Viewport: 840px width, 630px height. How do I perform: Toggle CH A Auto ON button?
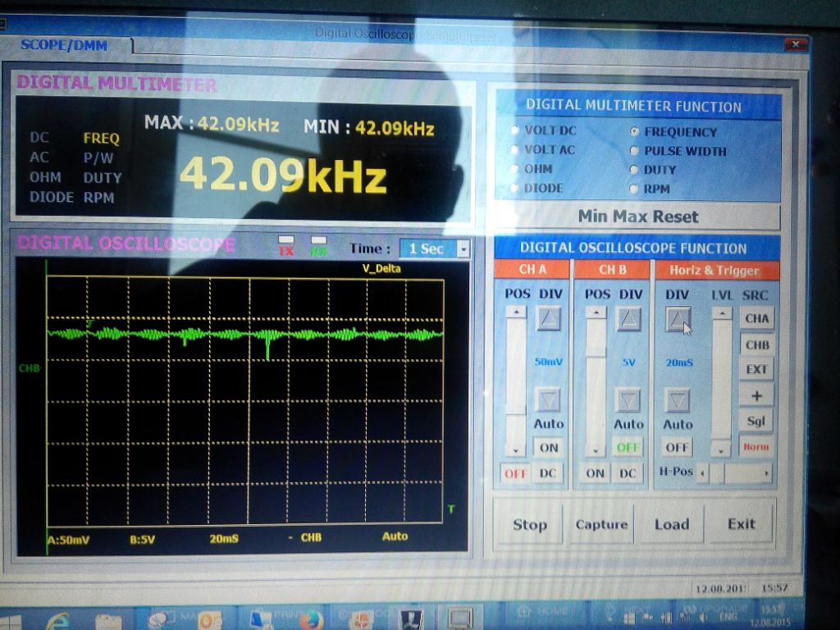pos(548,448)
